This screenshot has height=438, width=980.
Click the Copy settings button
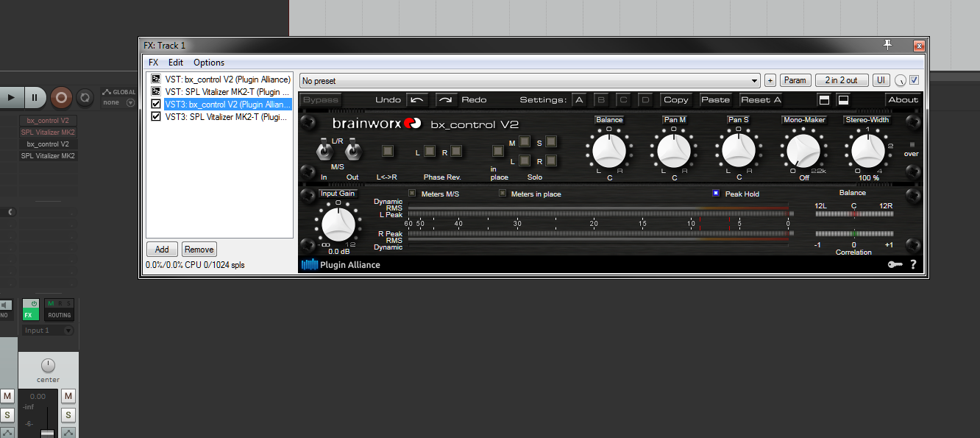676,99
